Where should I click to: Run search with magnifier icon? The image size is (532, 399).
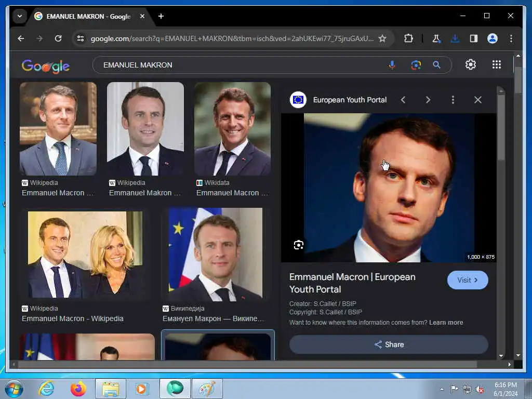pyautogui.click(x=436, y=65)
